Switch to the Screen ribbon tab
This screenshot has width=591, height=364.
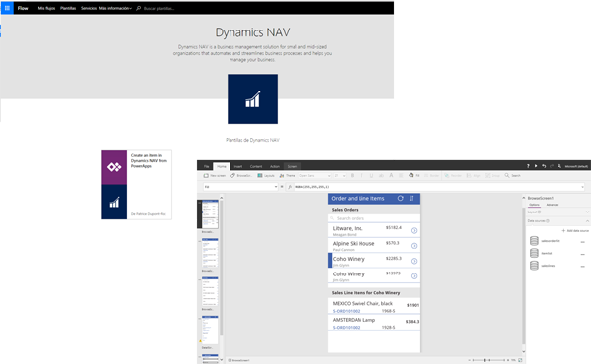tap(293, 166)
